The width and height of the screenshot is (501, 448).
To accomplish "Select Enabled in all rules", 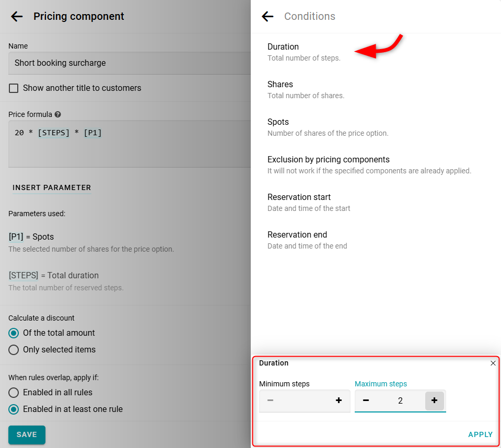I will coord(14,393).
